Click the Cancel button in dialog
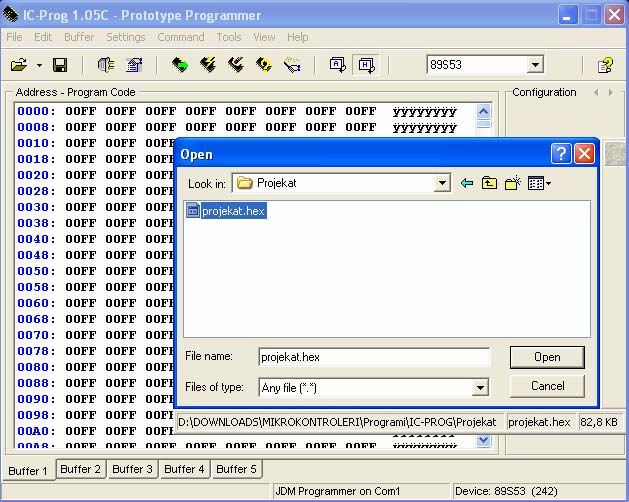 (x=547, y=386)
